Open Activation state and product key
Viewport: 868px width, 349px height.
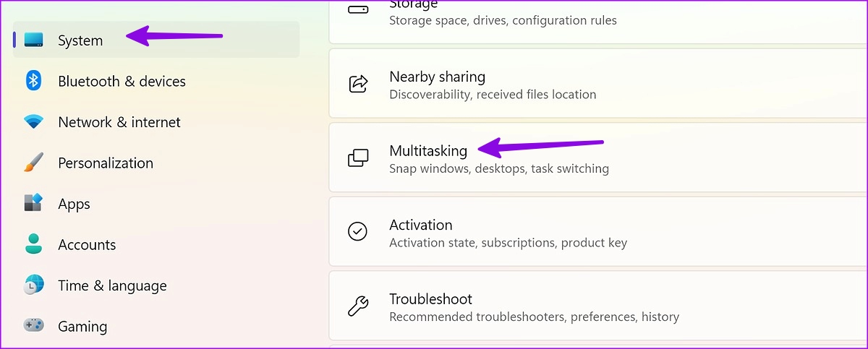pyautogui.click(x=598, y=231)
